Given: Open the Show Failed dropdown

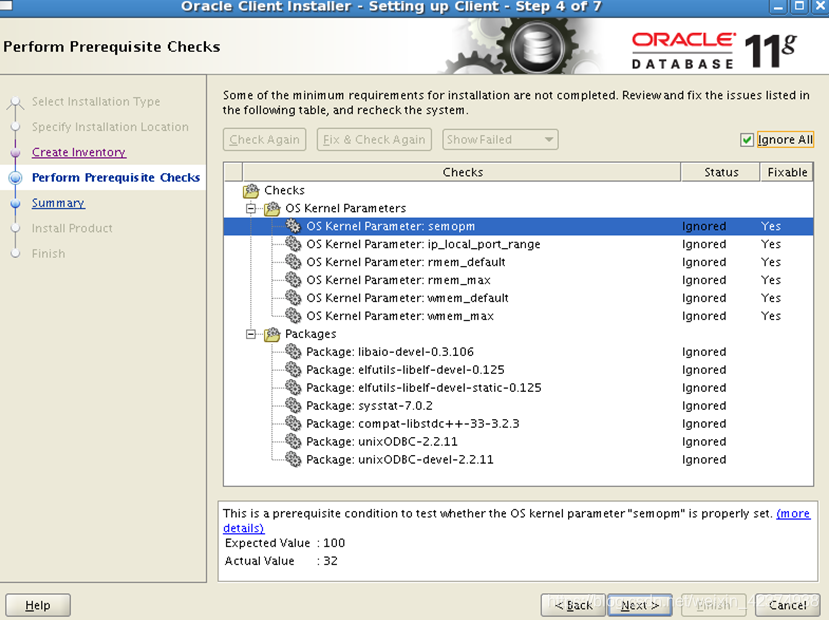Looking at the screenshot, I should (x=500, y=140).
